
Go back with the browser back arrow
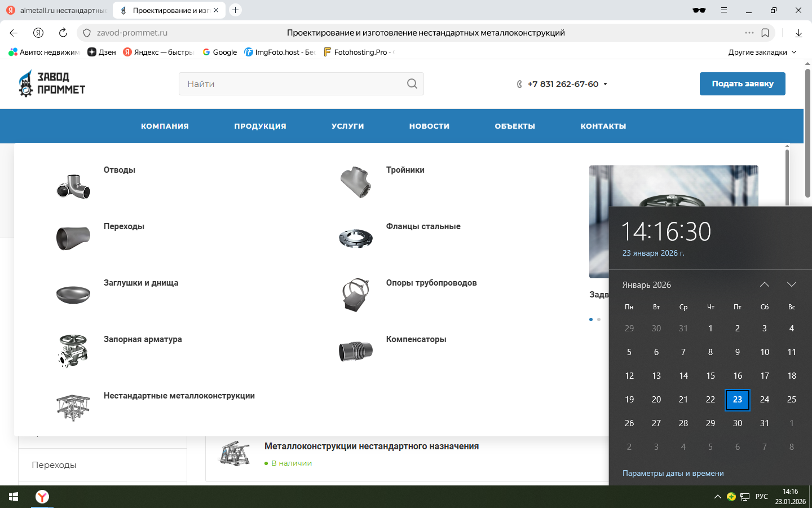tap(14, 33)
